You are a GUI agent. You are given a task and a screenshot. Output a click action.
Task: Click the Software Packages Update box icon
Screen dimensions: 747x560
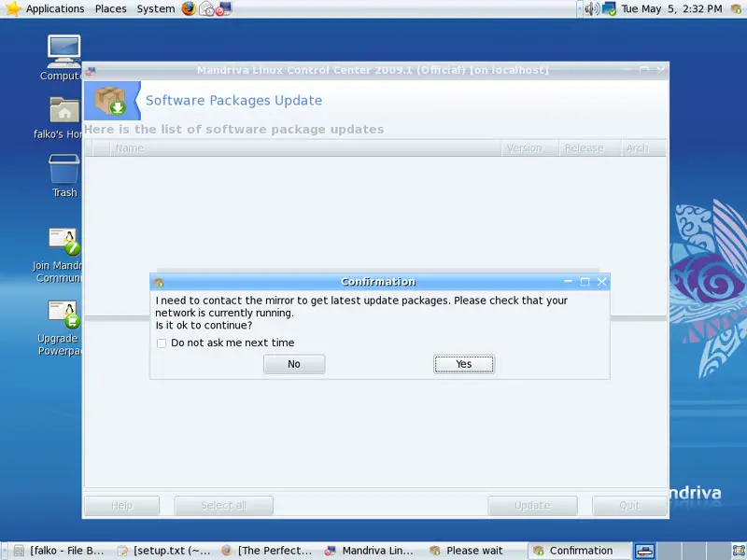coord(110,100)
